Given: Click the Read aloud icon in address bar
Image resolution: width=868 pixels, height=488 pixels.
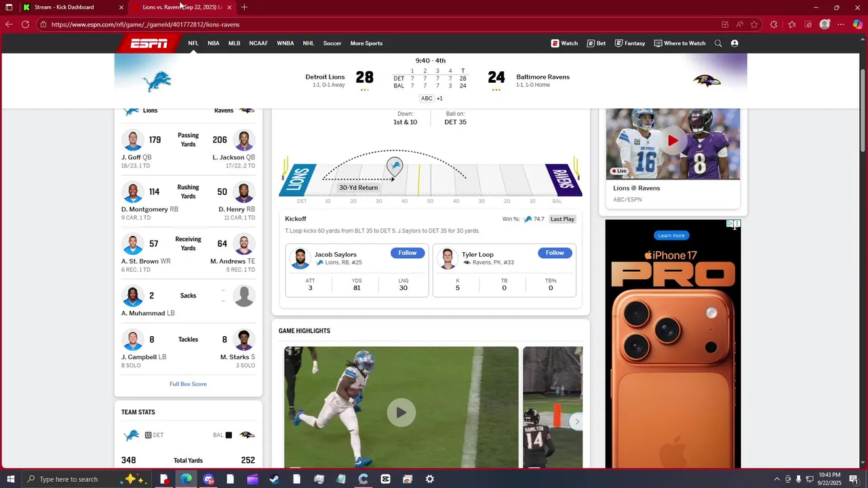Looking at the screenshot, I should pyautogui.click(x=739, y=24).
